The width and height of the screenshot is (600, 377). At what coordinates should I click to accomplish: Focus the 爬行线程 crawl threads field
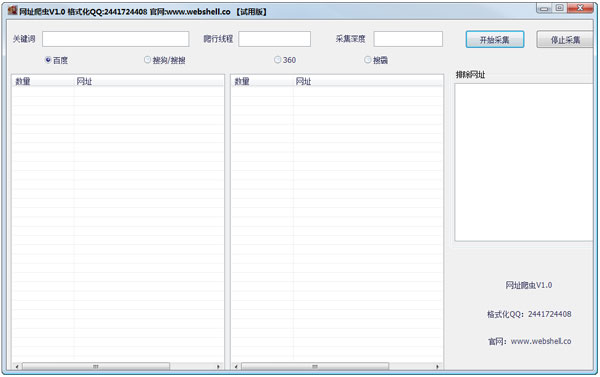274,39
